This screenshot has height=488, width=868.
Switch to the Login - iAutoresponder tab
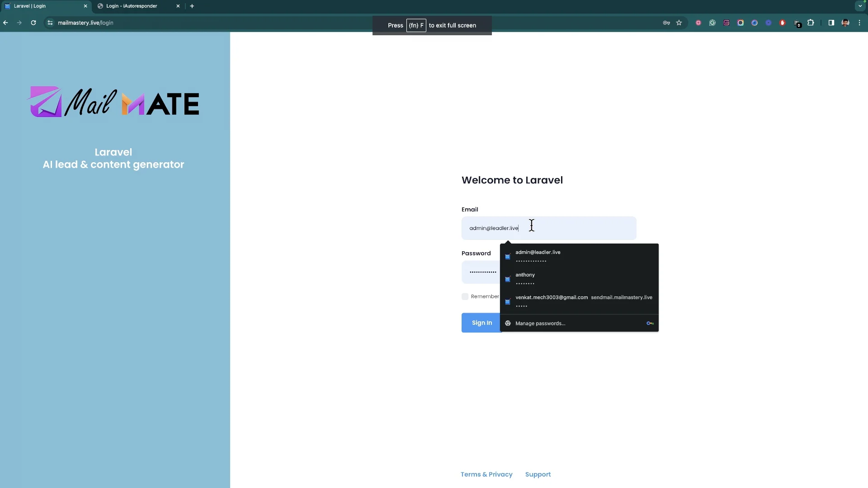131,6
